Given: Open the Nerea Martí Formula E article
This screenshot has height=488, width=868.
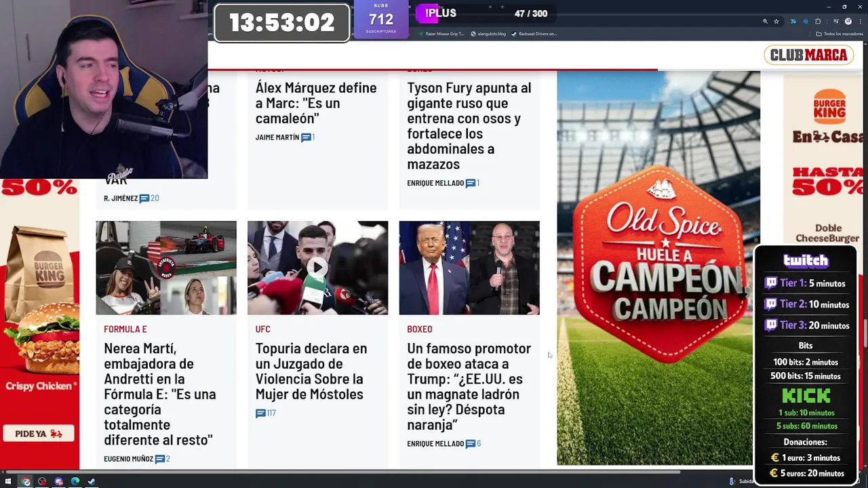Looking at the screenshot, I should tap(160, 394).
